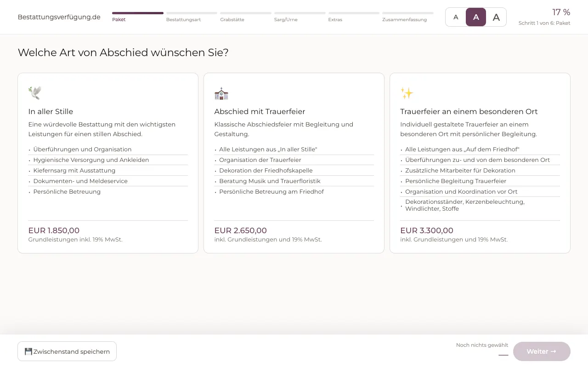Image resolution: width=588 pixels, height=368 pixels.
Task: Click heading "Welche Art von Abschied wünschen Sie?"
Action: pyautogui.click(x=123, y=52)
